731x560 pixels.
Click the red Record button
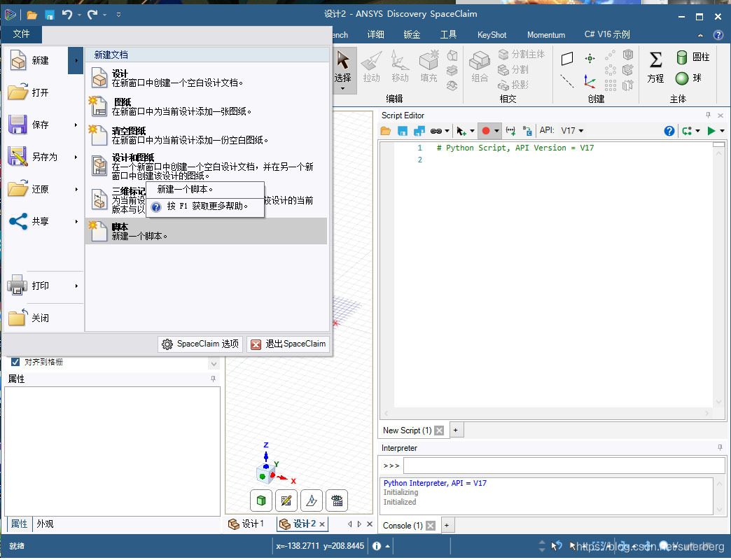pos(486,131)
